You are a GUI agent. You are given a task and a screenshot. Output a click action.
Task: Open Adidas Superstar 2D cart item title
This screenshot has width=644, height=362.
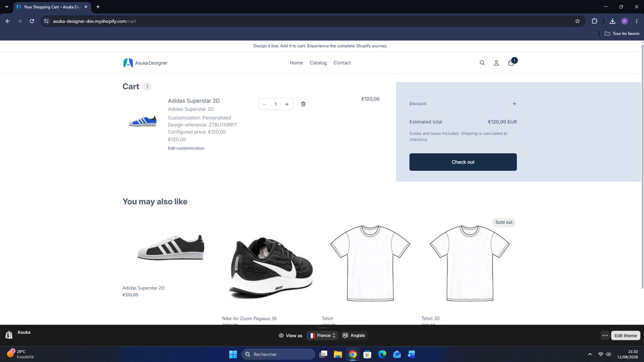[194, 101]
